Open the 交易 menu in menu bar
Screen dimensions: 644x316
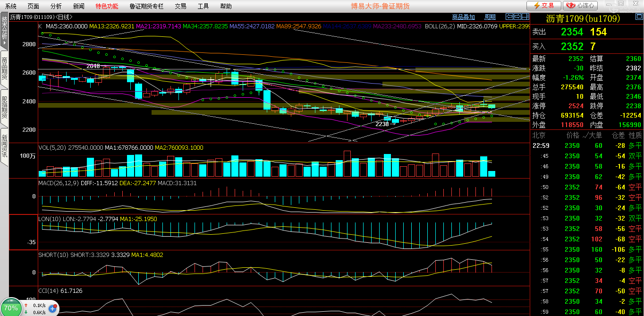pyautogui.click(x=180, y=6)
